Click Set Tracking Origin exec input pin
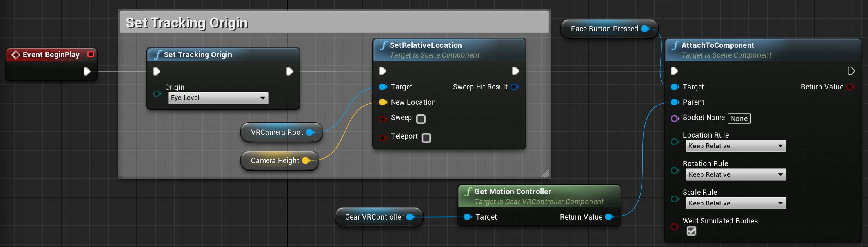 point(157,71)
